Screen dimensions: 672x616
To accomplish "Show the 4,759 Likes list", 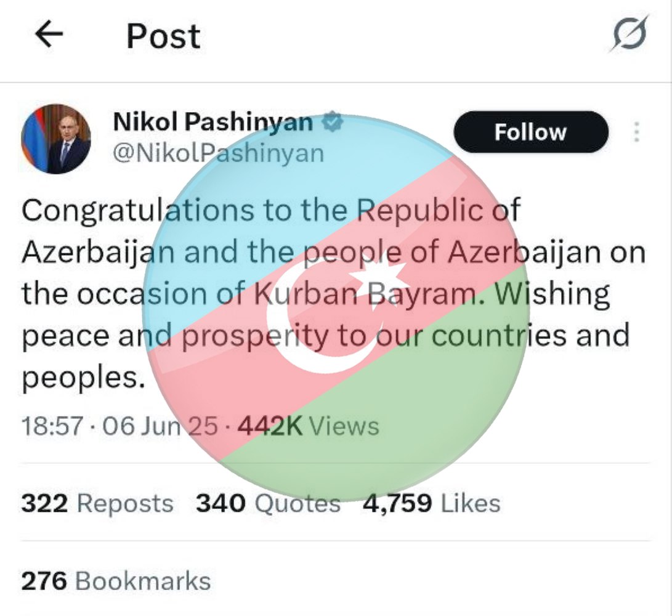I will click(x=431, y=503).
